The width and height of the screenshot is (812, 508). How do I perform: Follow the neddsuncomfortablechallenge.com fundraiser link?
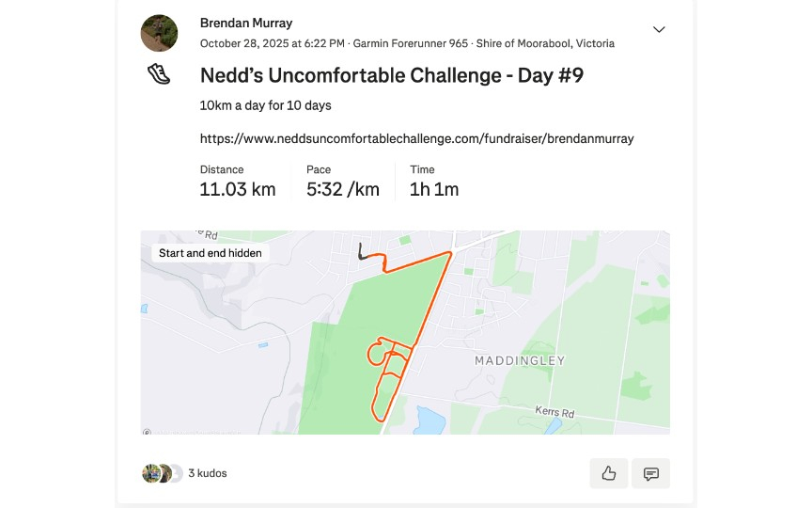click(x=416, y=138)
